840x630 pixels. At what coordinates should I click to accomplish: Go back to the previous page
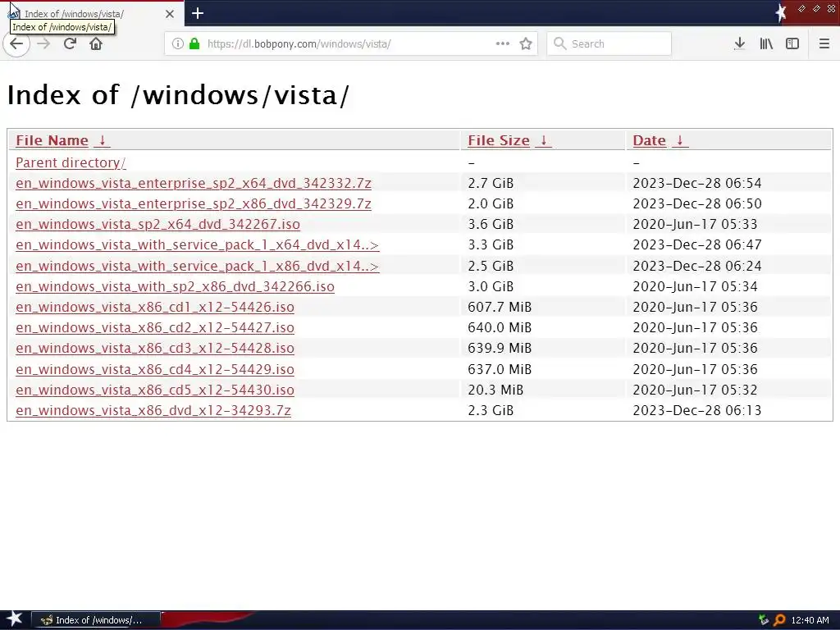point(16,44)
